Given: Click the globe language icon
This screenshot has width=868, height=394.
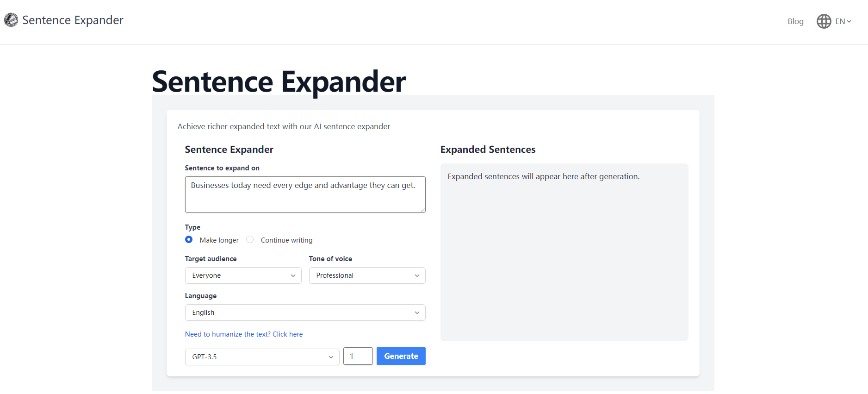Looking at the screenshot, I should [x=824, y=21].
